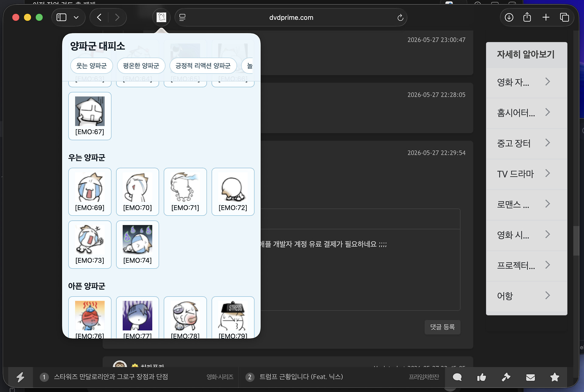The width and height of the screenshot is (584, 392).
Task: Select the 2026-05-27 23:00:47 timestamp
Action: click(436, 40)
